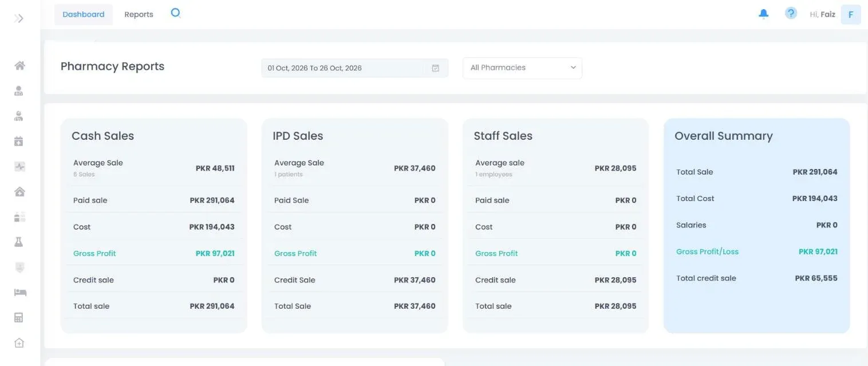868x366 pixels.
Task: Click Staff Sales Total sale label
Action: click(x=493, y=306)
